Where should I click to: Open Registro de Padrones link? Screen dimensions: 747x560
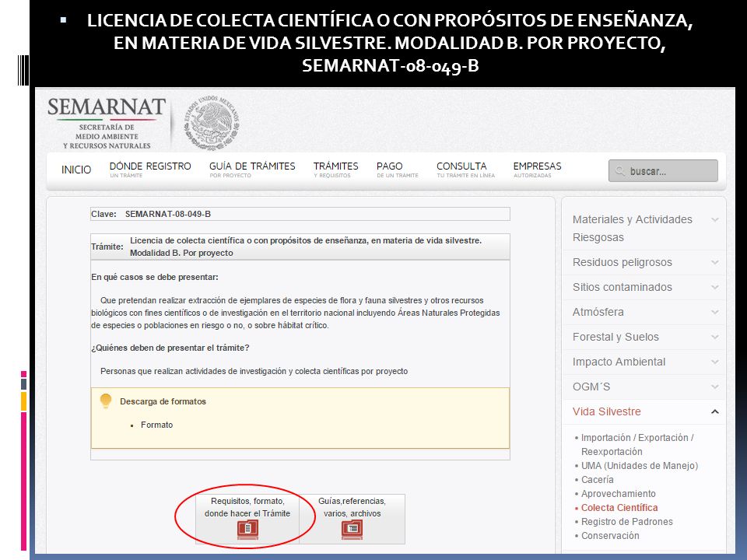[626, 521]
